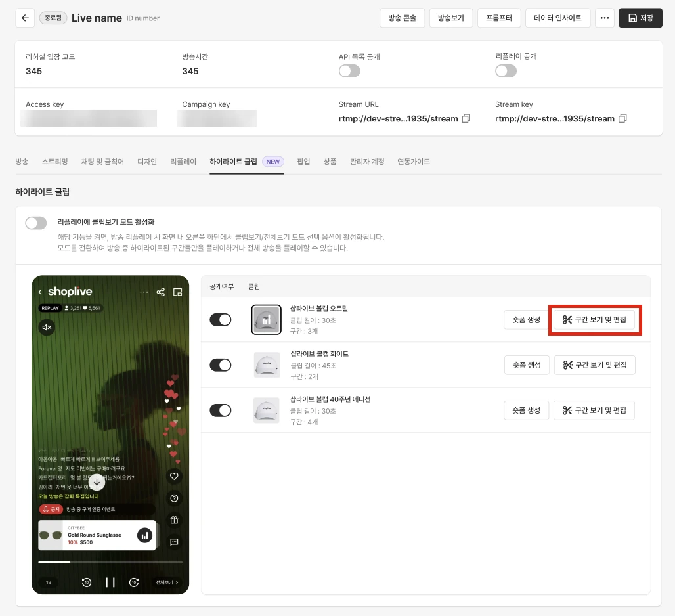Go back with the top-left arrow button
The image size is (675, 616).
click(x=25, y=18)
